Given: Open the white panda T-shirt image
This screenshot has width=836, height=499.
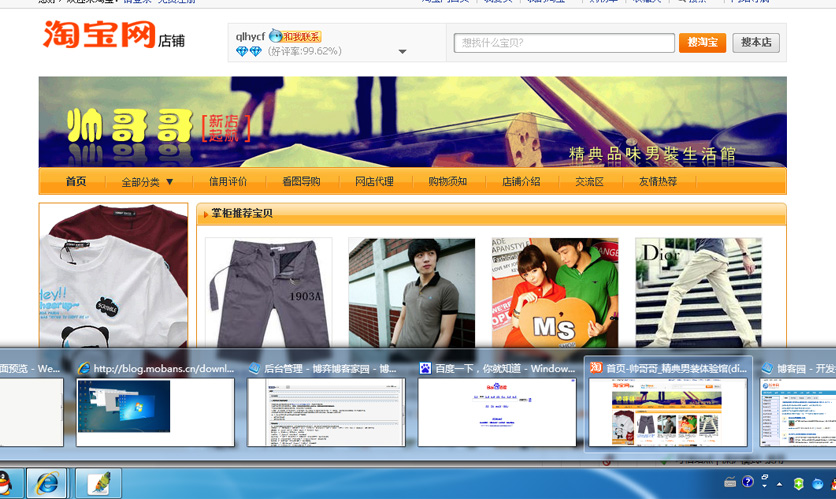Looking at the screenshot, I should [x=114, y=276].
